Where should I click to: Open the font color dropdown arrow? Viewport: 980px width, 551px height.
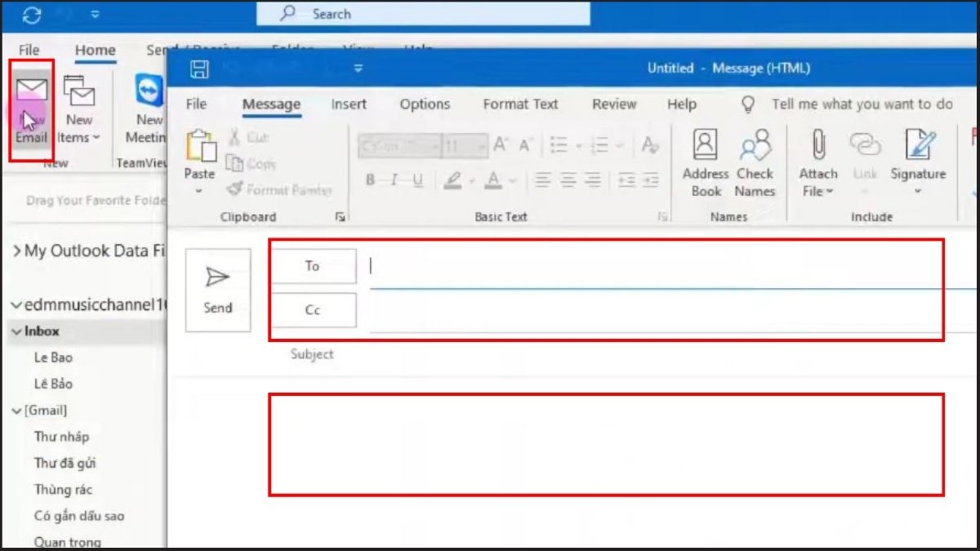coord(511,180)
